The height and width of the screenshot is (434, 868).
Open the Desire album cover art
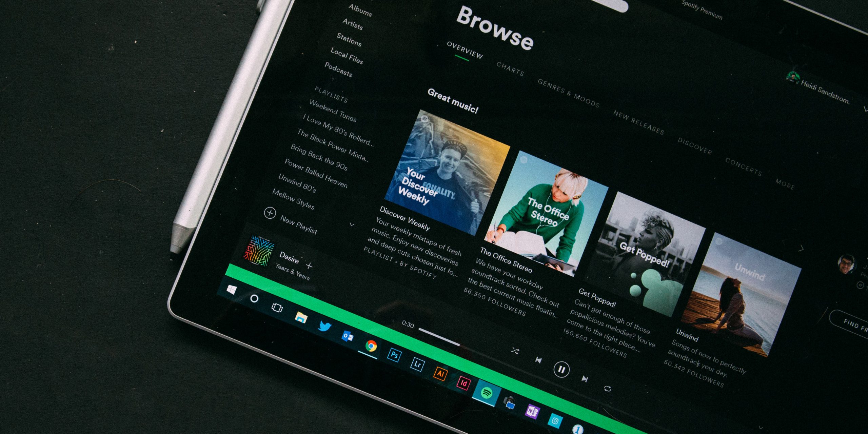pyautogui.click(x=259, y=251)
